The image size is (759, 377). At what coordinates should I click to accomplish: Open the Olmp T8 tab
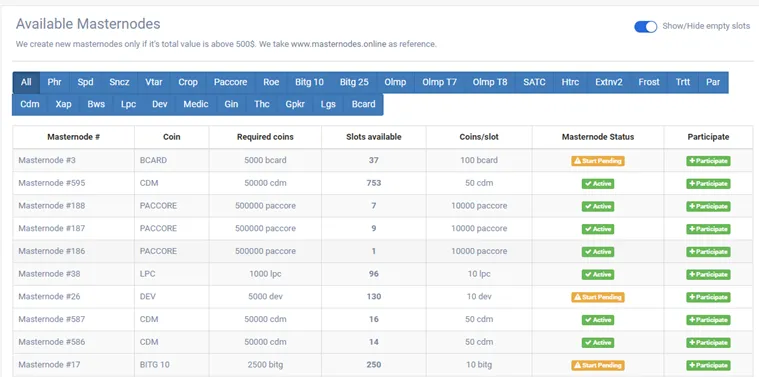pyautogui.click(x=490, y=82)
